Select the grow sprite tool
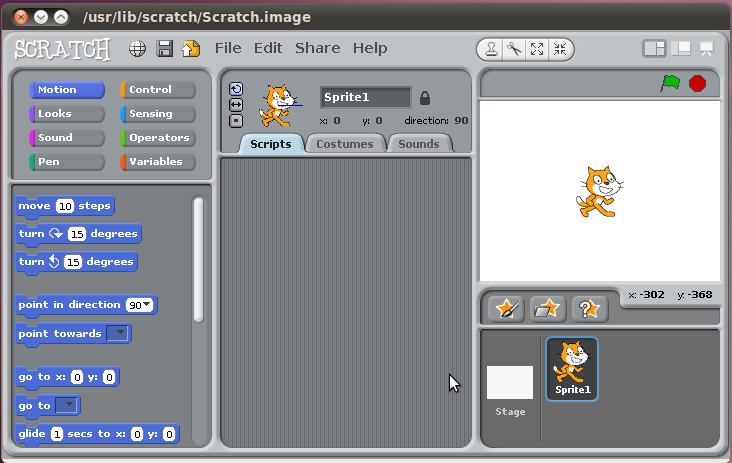The height and width of the screenshot is (463, 732). click(537, 49)
